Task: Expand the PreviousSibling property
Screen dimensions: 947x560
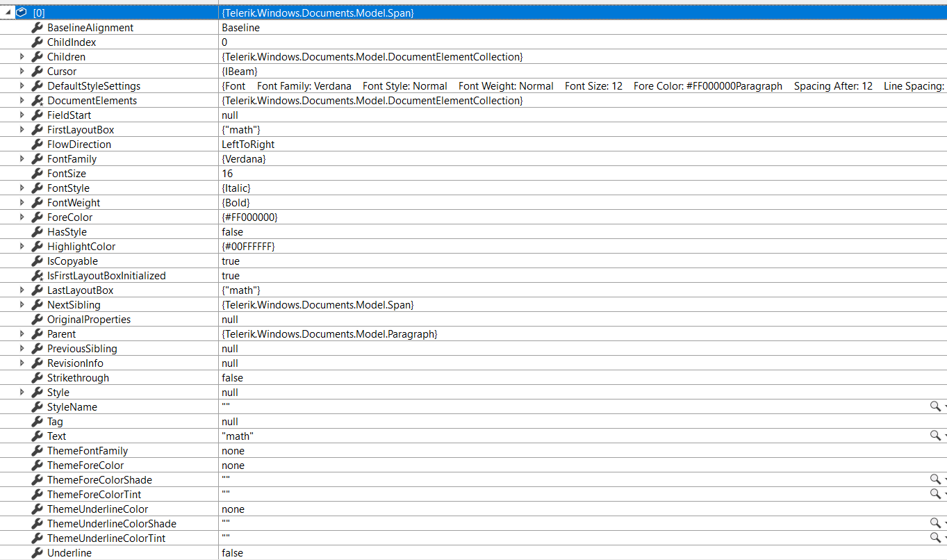Action: tap(22, 349)
